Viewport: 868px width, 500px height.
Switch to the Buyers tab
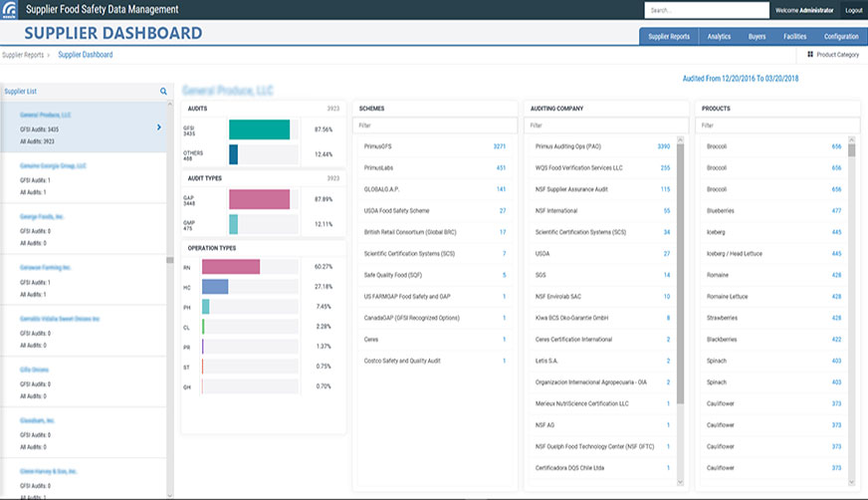[x=757, y=36]
